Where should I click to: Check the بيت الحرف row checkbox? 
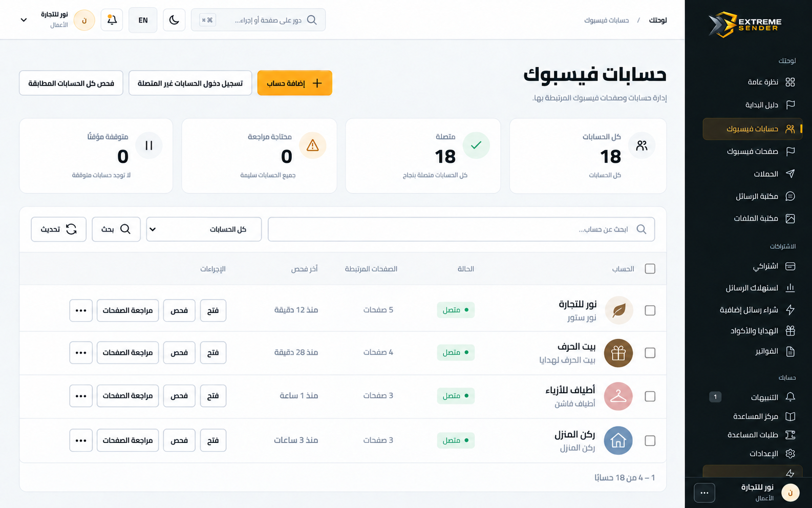650,353
